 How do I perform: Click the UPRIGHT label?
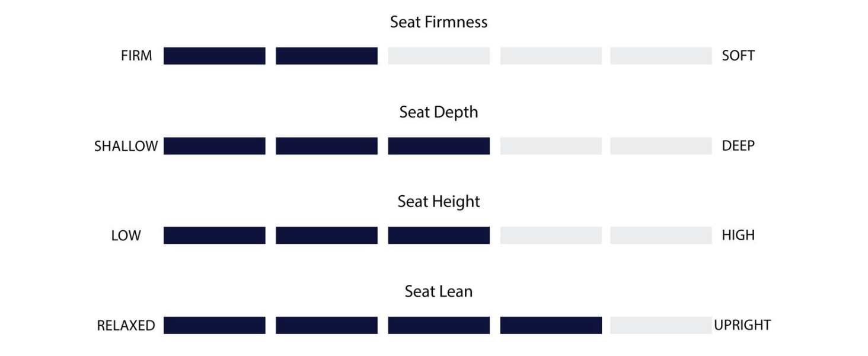pyautogui.click(x=742, y=325)
